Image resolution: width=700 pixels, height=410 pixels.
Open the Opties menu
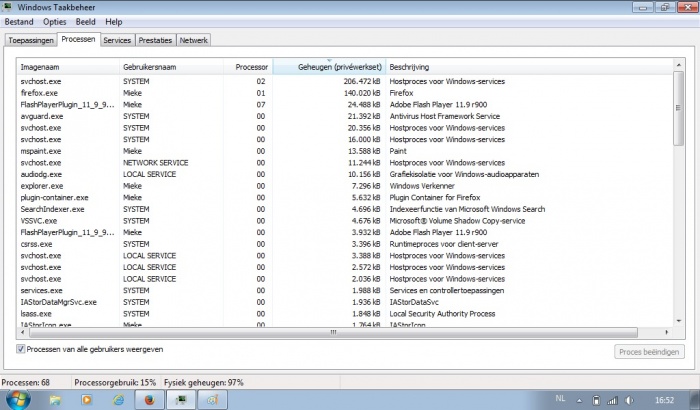click(x=54, y=22)
